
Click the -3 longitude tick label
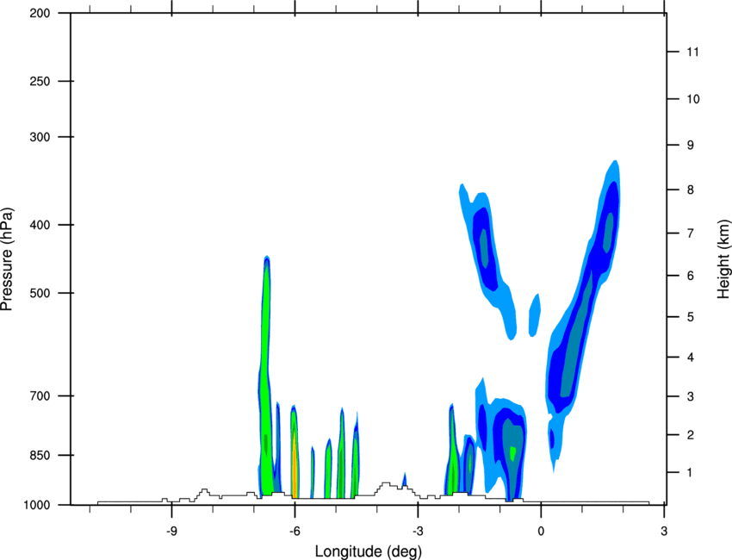418,532
